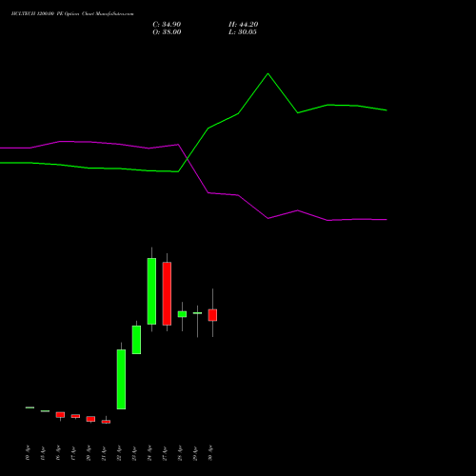Click the tallest red candlestick
The width and height of the screenshot is (476, 476).
pyautogui.click(x=167, y=293)
